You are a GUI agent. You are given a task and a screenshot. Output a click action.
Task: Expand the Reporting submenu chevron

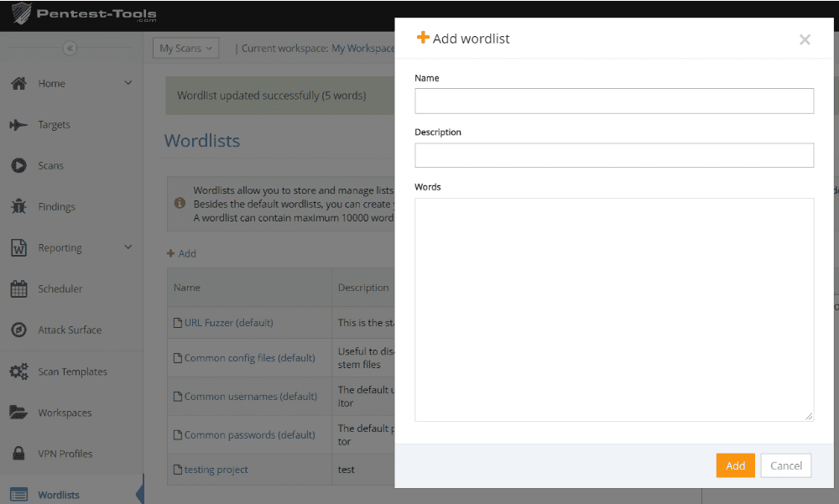[x=128, y=247]
